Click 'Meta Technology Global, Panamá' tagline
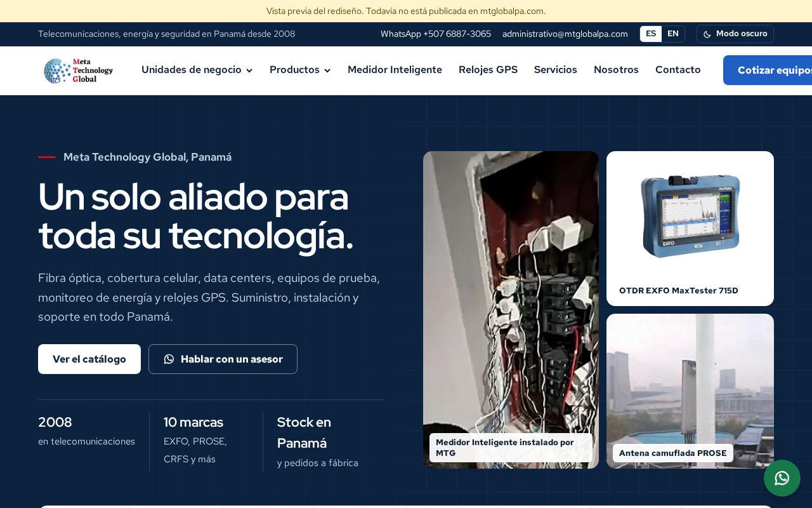Screen dimensions: 812x508 pos(147,157)
